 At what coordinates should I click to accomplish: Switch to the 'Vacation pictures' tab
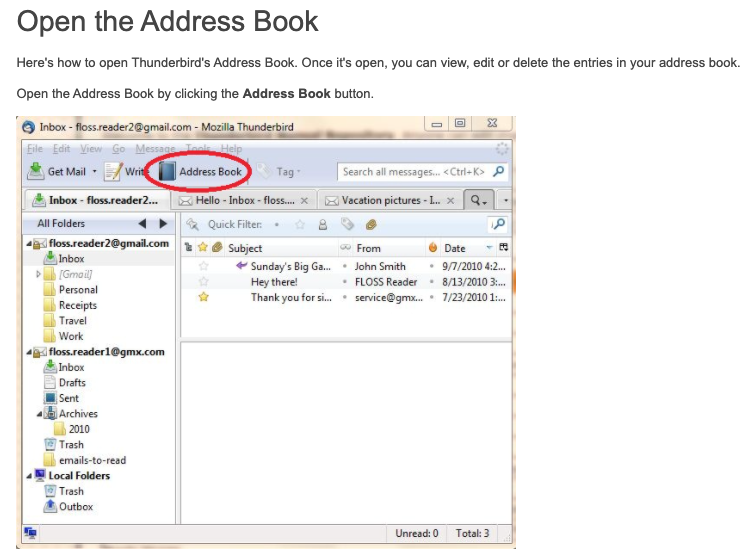click(x=390, y=200)
